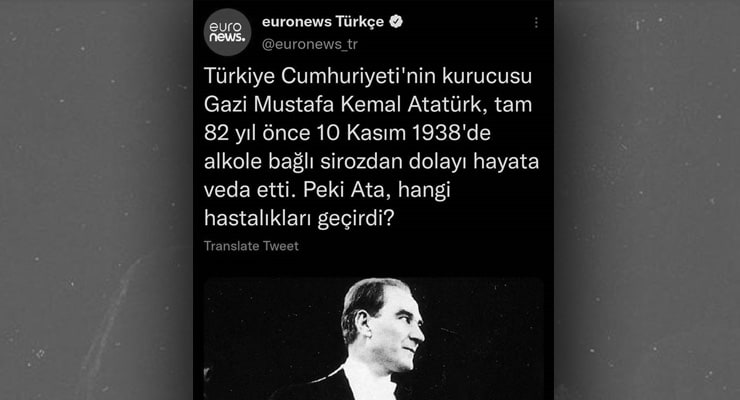Click the text 82 yıl önce
The height and width of the screenshot is (400, 740).
pyautogui.click(x=257, y=133)
